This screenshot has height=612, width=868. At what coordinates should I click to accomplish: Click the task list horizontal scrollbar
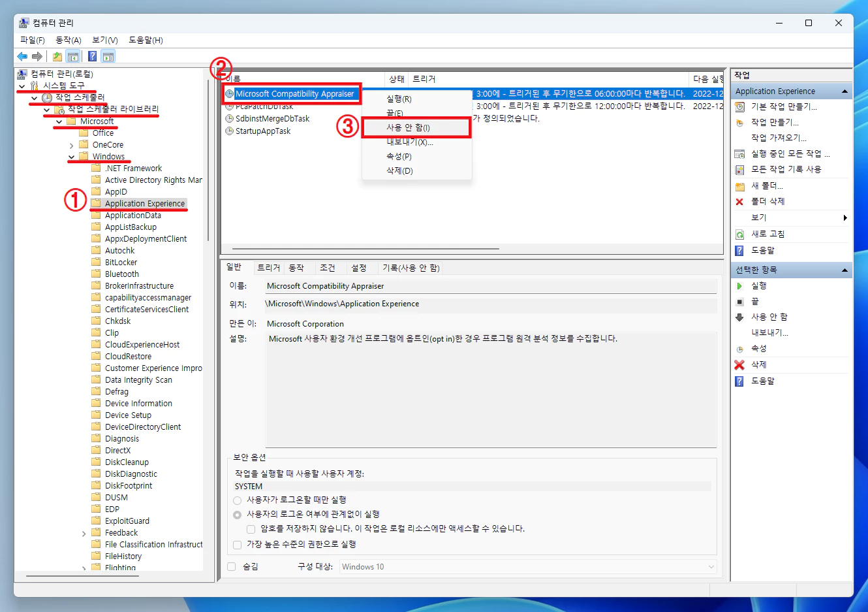pyautogui.click(x=365, y=249)
